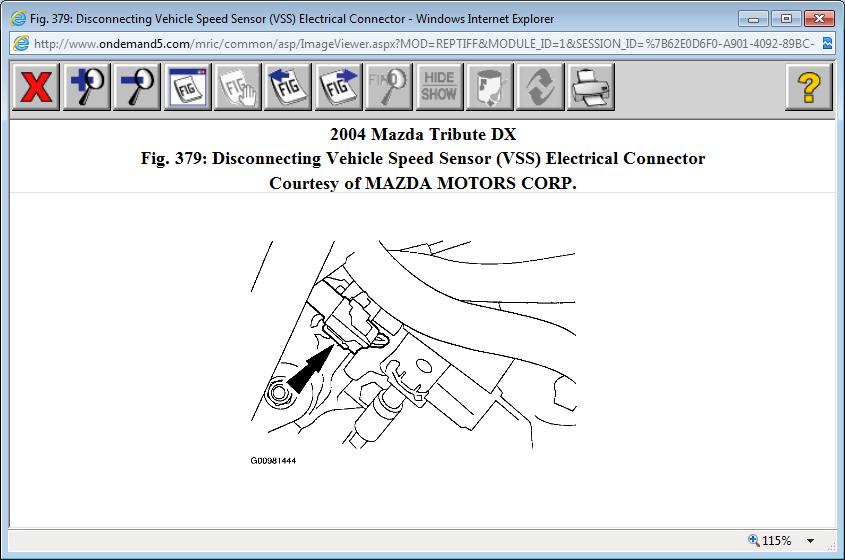Click the page icon beside the URL
The image size is (845, 560).
(21, 44)
